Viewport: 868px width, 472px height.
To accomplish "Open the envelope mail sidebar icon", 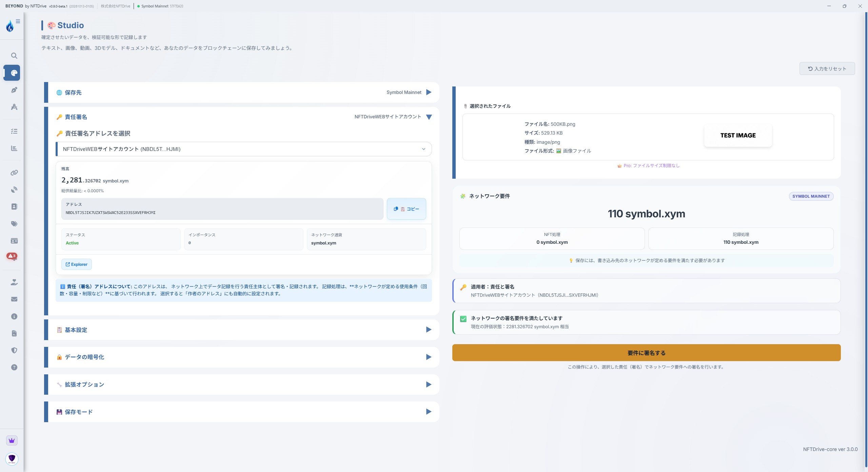I will click(x=14, y=299).
